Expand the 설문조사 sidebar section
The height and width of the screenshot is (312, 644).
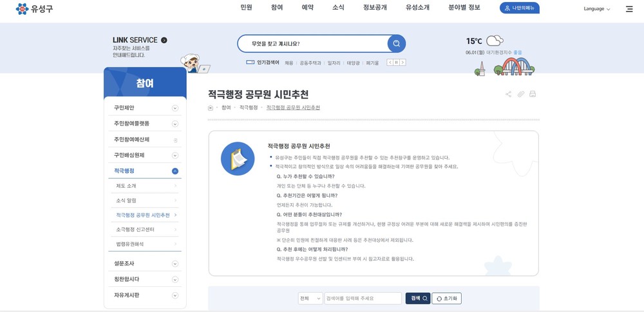(175, 264)
